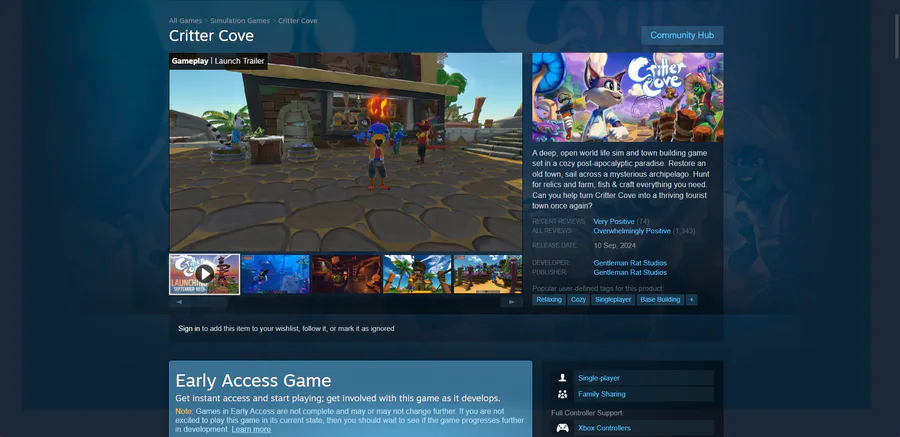The image size is (900, 437).
Task: Click the Xbox controller gamepad icon
Action: [x=562, y=428]
